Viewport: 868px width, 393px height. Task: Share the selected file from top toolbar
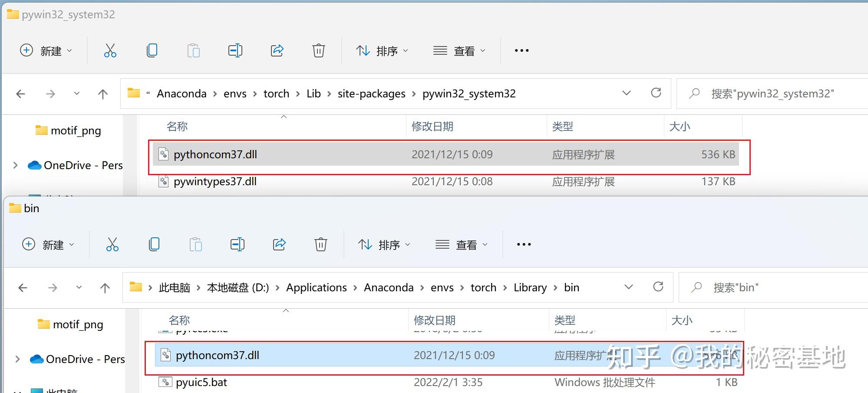[277, 50]
